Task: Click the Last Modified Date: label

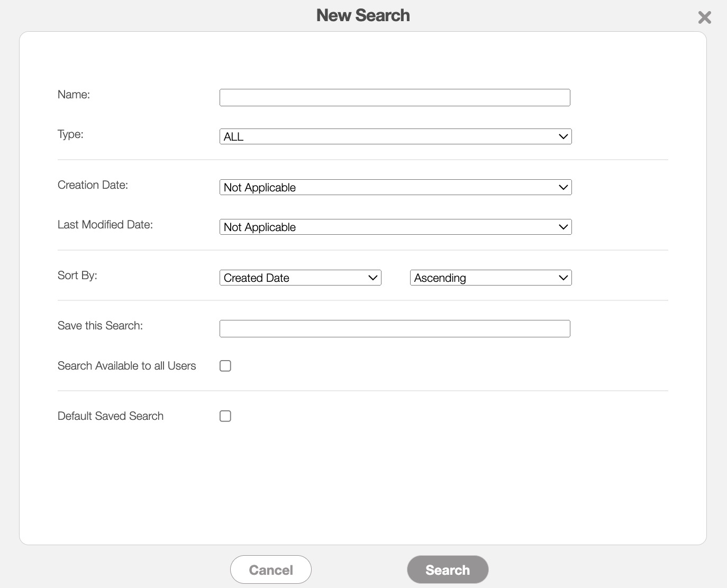Action: click(105, 225)
